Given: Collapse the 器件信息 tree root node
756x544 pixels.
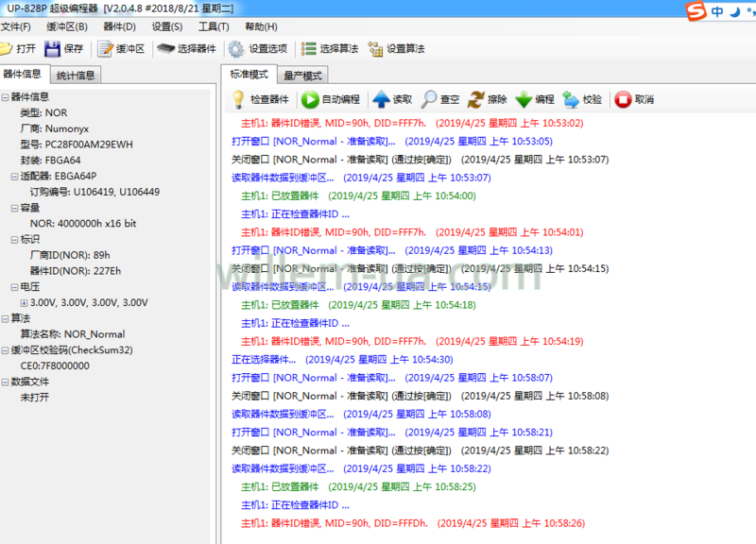Looking at the screenshot, I should pos(5,97).
